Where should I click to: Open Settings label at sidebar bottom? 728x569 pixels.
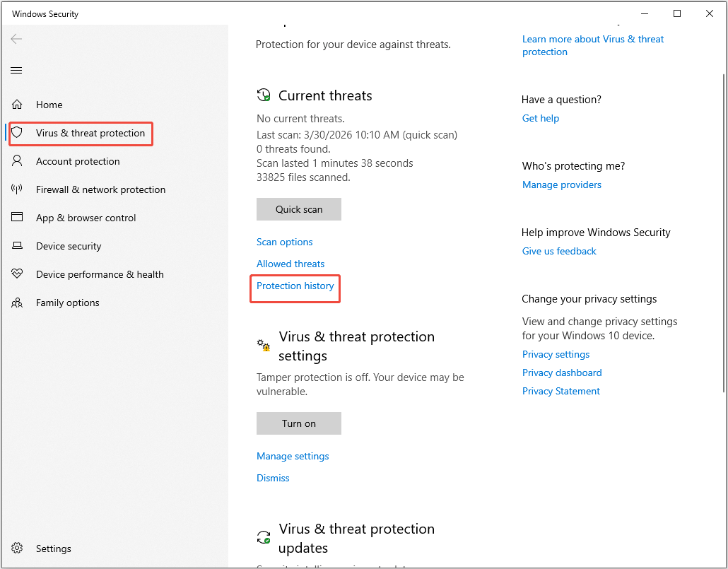tap(54, 549)
